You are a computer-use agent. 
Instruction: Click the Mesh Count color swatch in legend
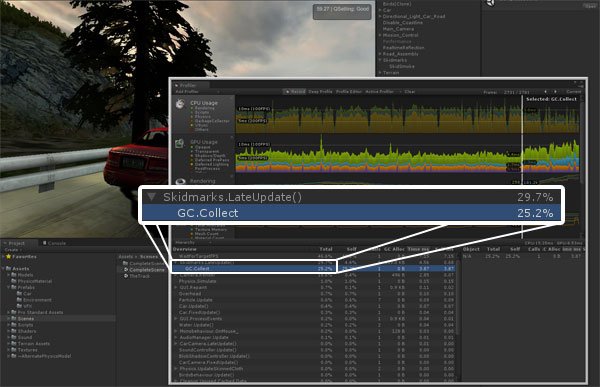192,234
